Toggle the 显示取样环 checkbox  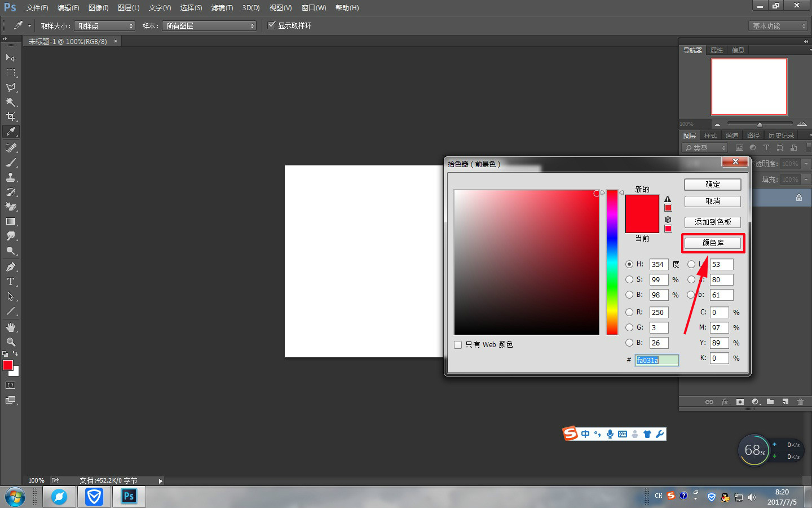[x=272, y=25]
